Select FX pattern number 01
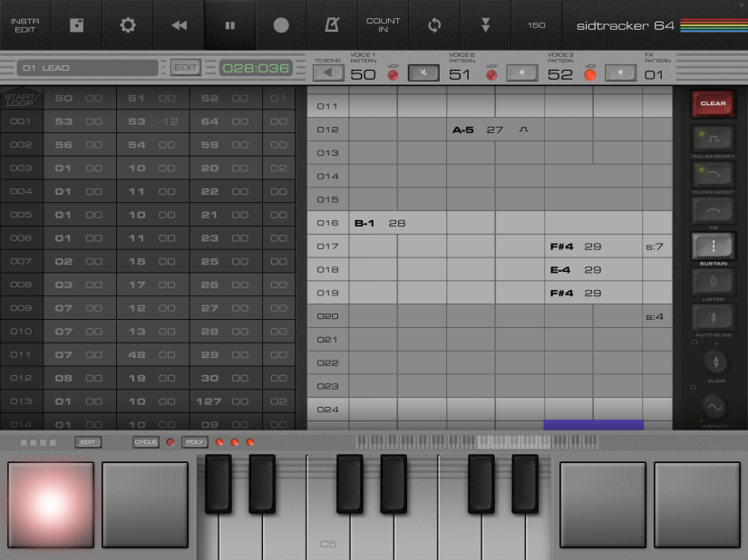The height and width of the screenshot is (560, 748). 654,75
